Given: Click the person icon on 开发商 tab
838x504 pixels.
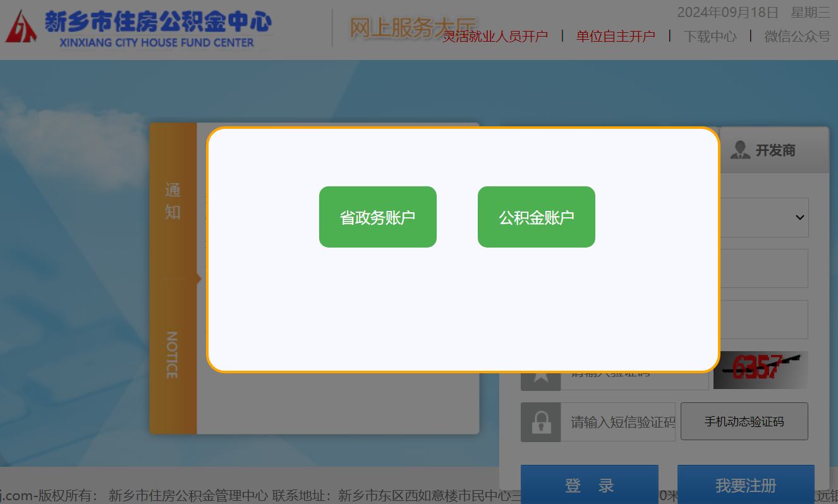Looking at the screenshot, I should [x=739, y=150].
